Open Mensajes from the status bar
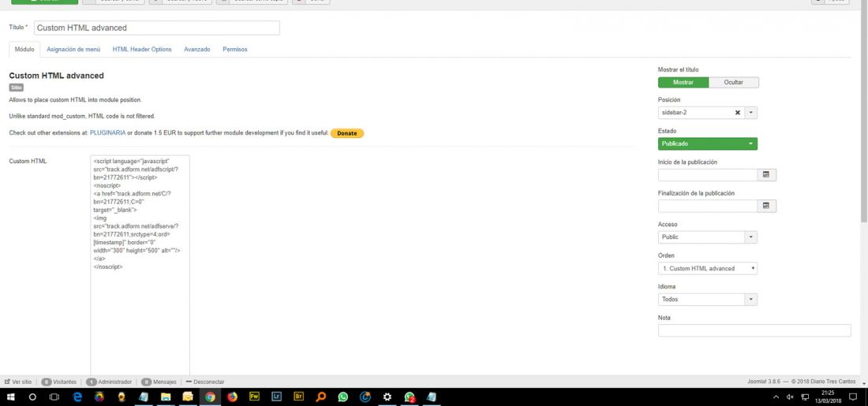868x406 pixels. pos(159,382)
